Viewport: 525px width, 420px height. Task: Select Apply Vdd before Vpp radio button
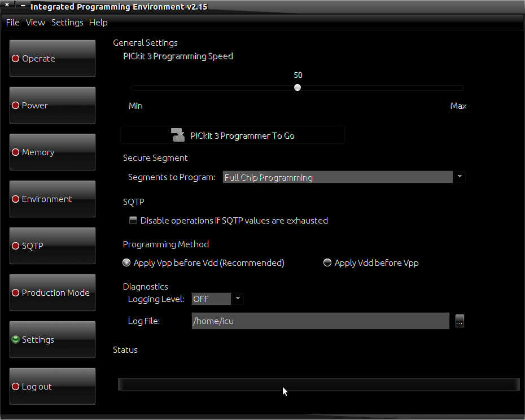coord(327,262)
